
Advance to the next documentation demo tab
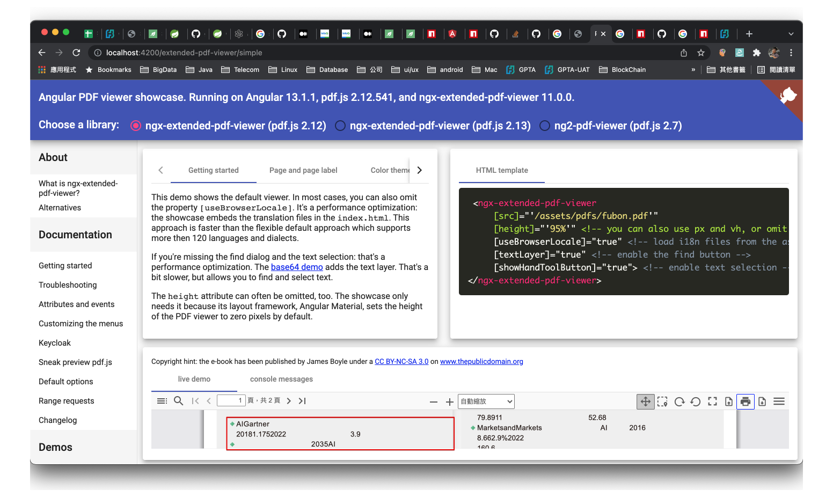click(419, 170)
